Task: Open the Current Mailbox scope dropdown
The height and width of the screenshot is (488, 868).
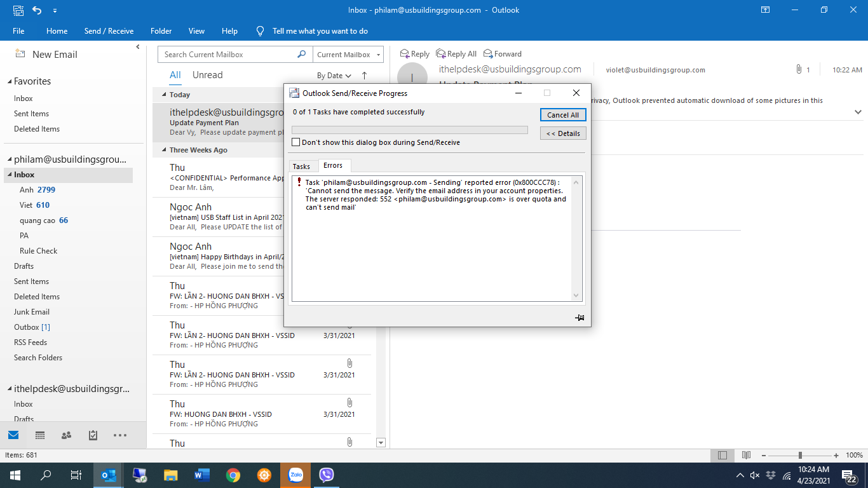Action: click(348, 55)
